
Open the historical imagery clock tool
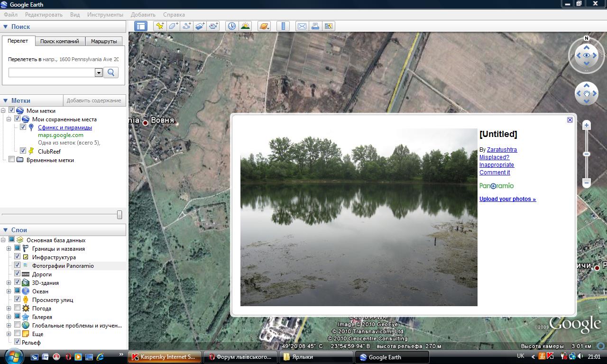(231, 26)
